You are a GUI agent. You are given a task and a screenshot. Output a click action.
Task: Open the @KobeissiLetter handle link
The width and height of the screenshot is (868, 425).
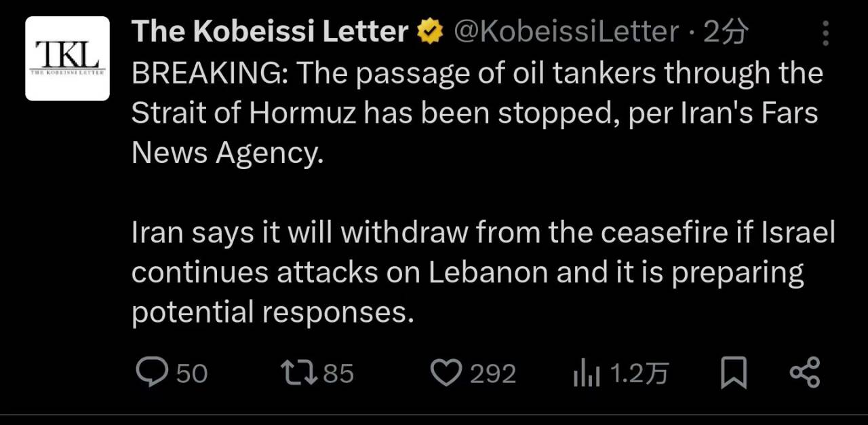coord(565,32)
